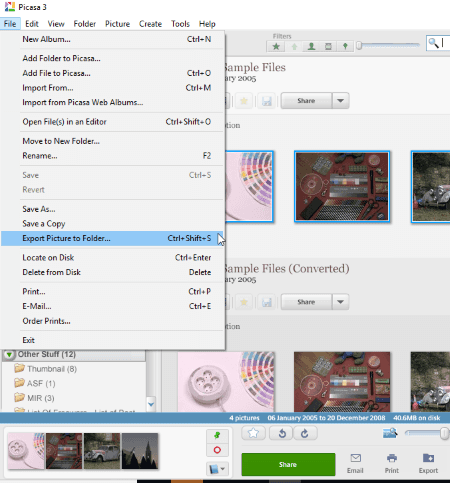
Task: Click the thumbnail size slider
Action: pos(427,433)
